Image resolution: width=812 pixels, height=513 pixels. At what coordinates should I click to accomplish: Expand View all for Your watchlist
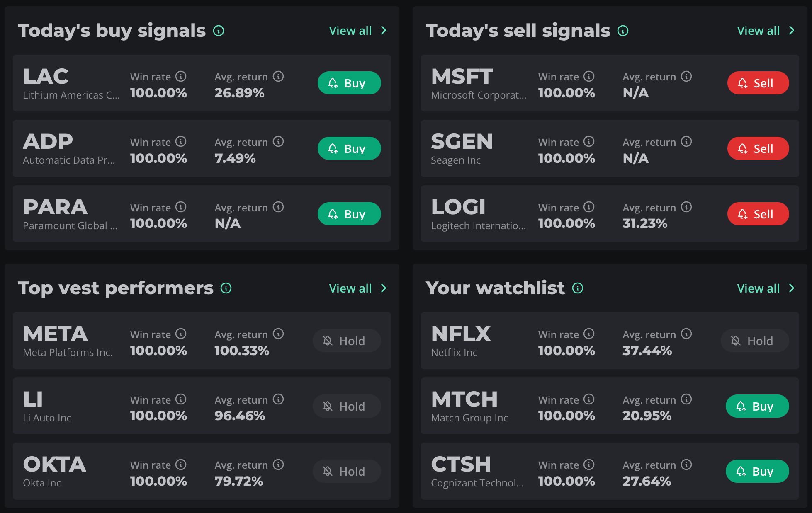click(766, 288)
